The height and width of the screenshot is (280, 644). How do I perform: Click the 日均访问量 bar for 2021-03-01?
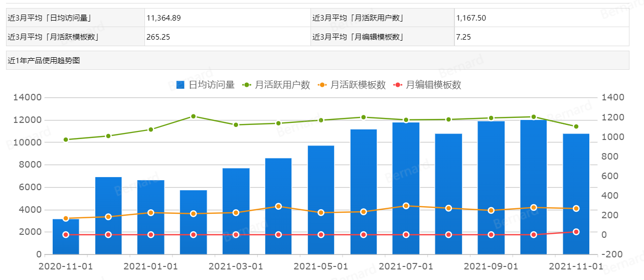click(x=236, y=211)
